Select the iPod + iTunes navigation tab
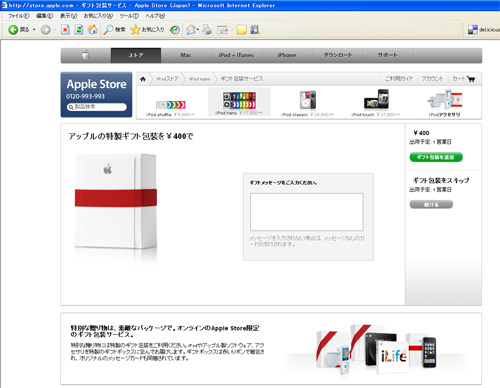Viewport: 500px width, 388px height. (x=236, y=55)
